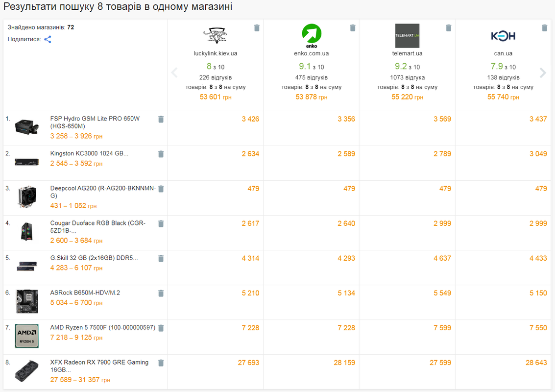Click Знайдено магазинів: 72 text
555x392 pixels.
pos(41,27)
